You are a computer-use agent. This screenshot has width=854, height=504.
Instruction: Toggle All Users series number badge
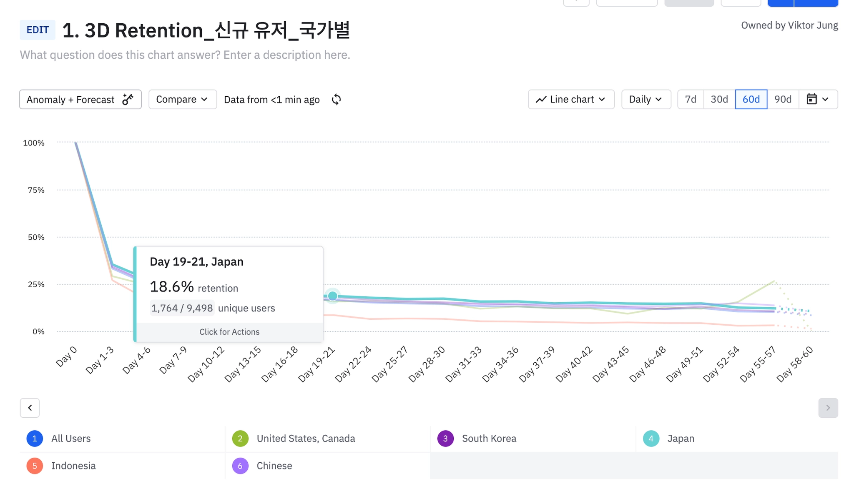[35, 439]
